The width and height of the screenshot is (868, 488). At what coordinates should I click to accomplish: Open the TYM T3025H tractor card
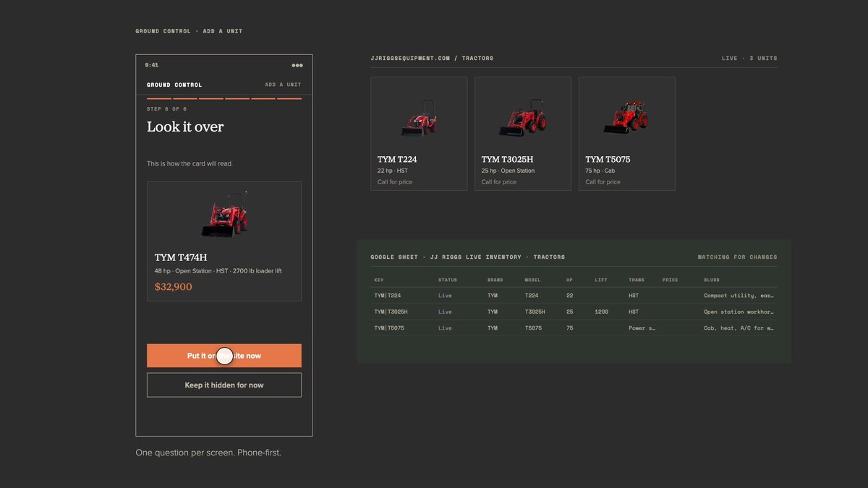pyautogui.click(x=523, y=134)
